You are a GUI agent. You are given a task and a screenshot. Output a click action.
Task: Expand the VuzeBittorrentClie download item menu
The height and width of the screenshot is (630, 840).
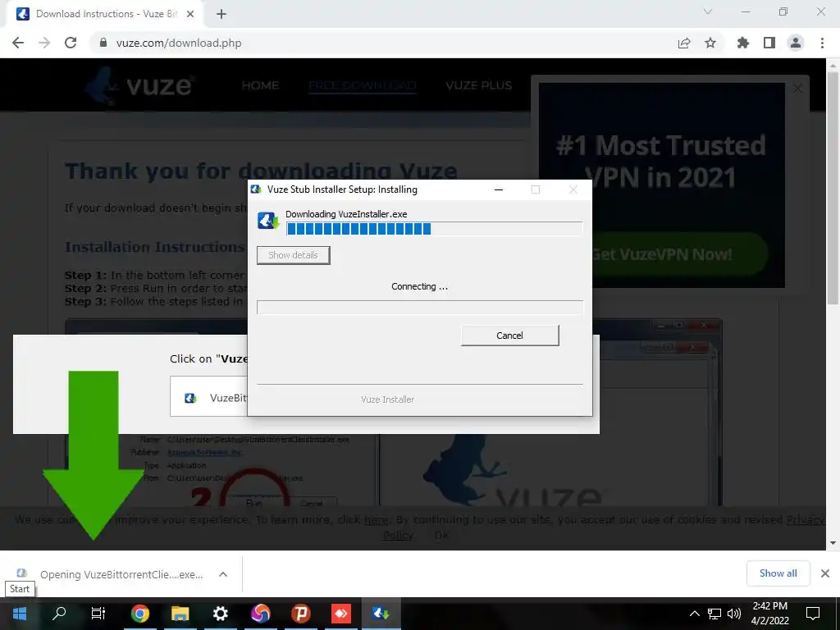click(223, 574)
